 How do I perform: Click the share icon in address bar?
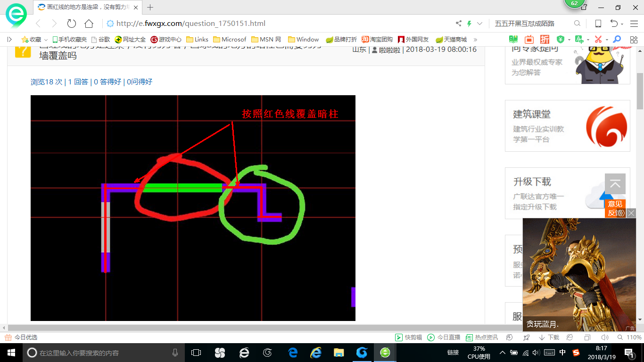(459, 24)
